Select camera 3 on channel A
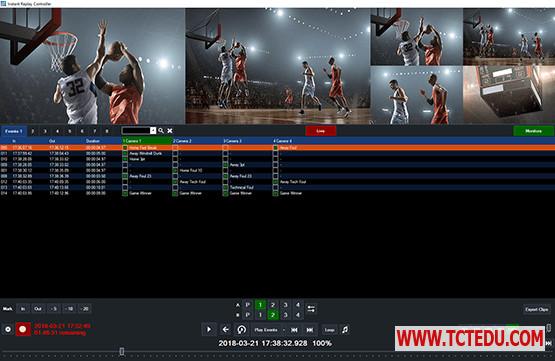Viewport: 555px width, 361px height. [x=285, y=305]
